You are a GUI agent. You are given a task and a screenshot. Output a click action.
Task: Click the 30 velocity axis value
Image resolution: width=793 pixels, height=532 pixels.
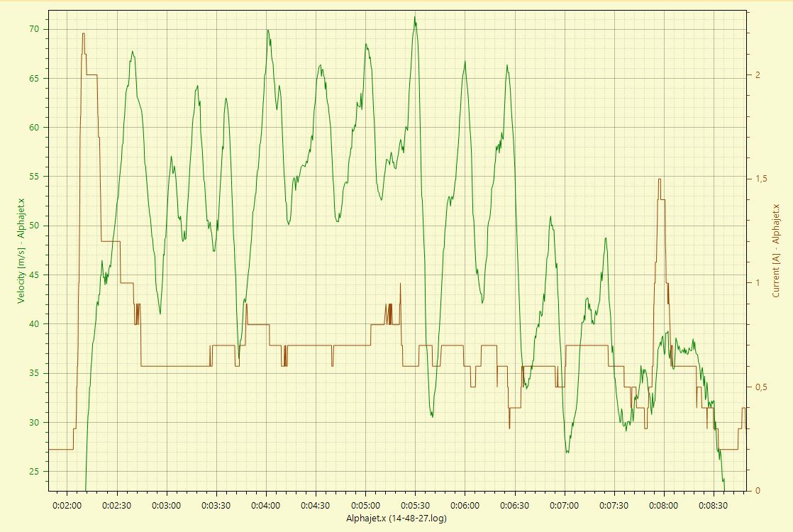34,422
